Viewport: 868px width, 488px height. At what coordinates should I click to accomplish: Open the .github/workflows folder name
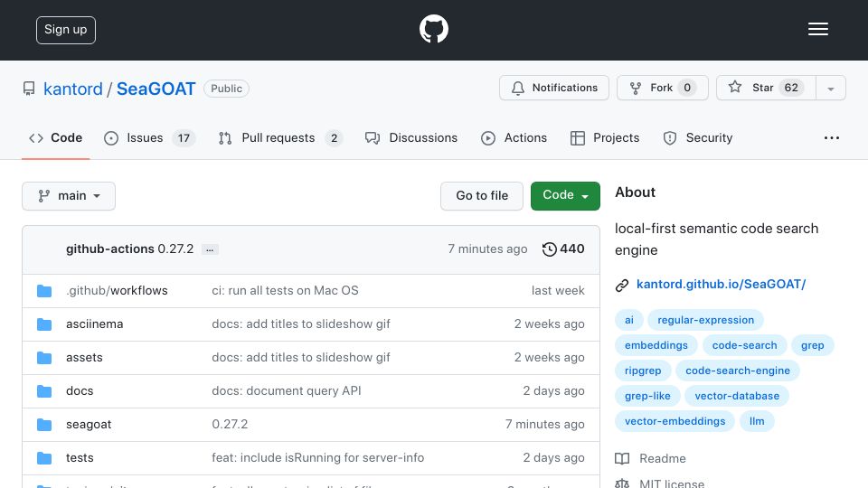[x=117, y=290]
